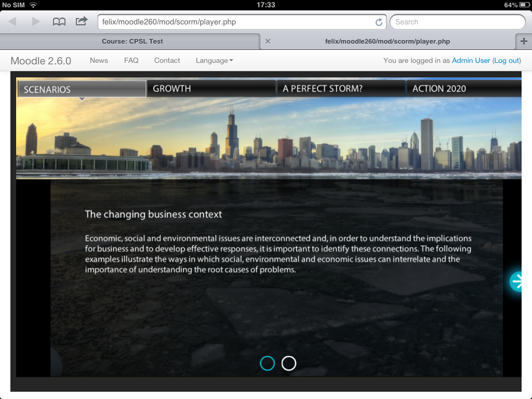Go to Moodle 2.6.0 home
Screen dimensions: 532x399
point(41,61)
